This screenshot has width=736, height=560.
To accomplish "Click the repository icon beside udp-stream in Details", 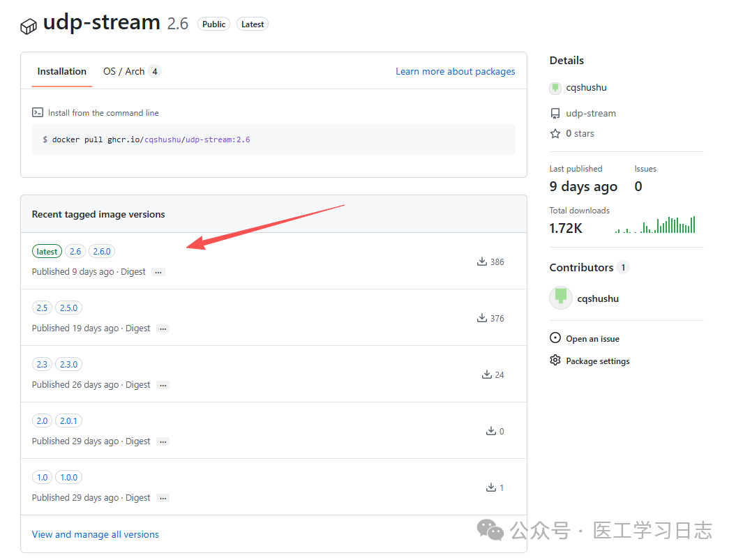I will pyautogui.click(x=555, y=113).
